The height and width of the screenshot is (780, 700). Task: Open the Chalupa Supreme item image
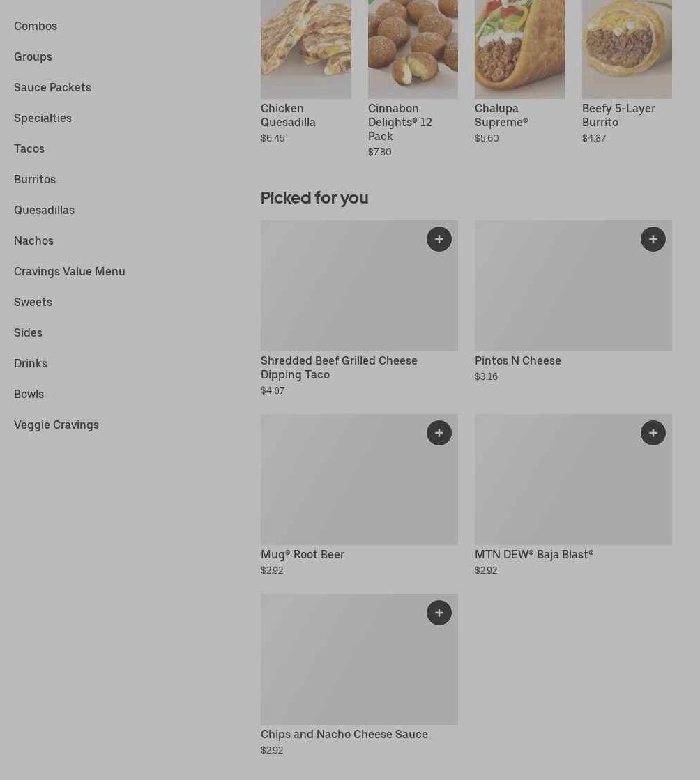pyautogui.click(x=519, y=49)
